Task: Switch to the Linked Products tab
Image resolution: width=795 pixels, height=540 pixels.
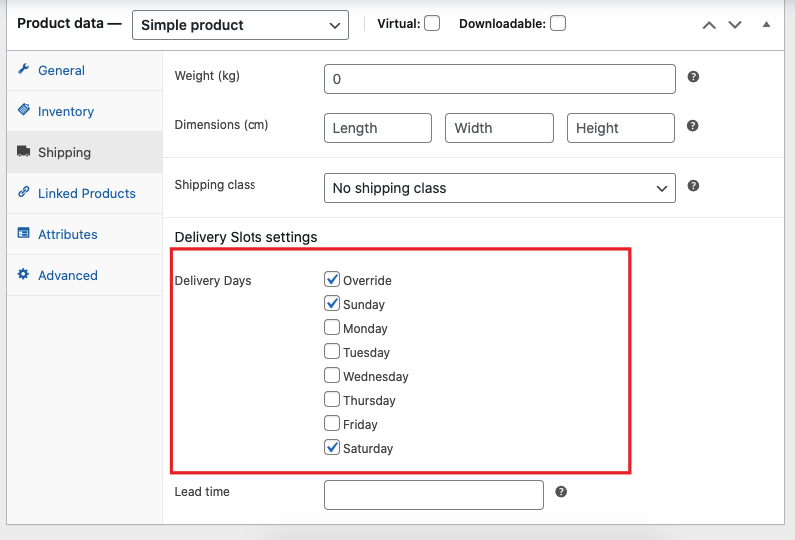Action: (85, 193)
